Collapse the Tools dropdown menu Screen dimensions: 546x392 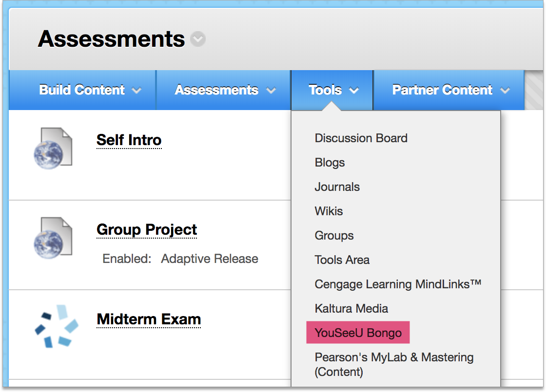333,90
